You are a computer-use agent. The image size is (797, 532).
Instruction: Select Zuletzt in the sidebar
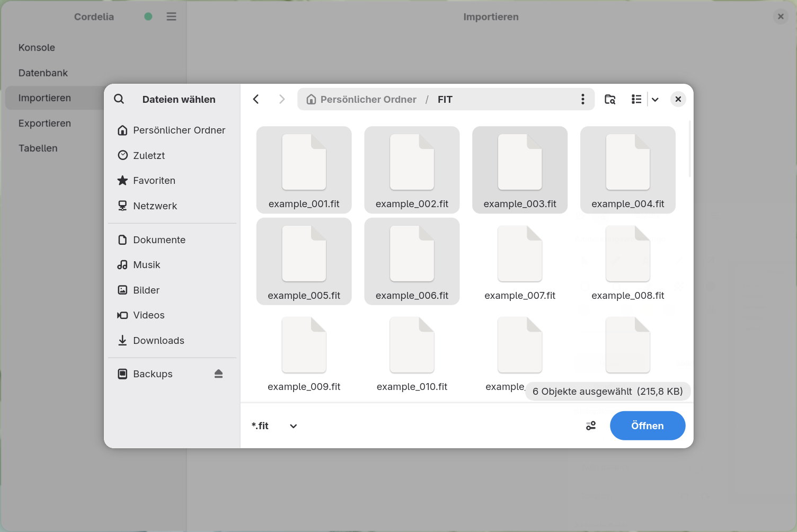coord(172,155)
